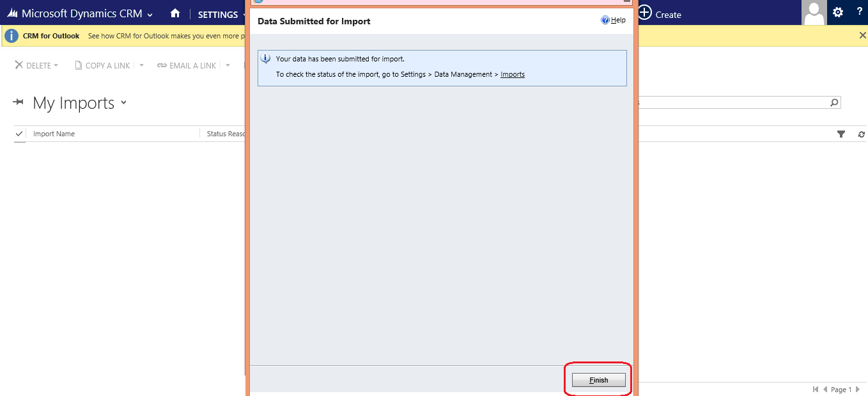Viewport: 868px width, 396px height.
Task: Expand the Microsoft Dynamics CRM navigation dropdown
Action: 150,14
